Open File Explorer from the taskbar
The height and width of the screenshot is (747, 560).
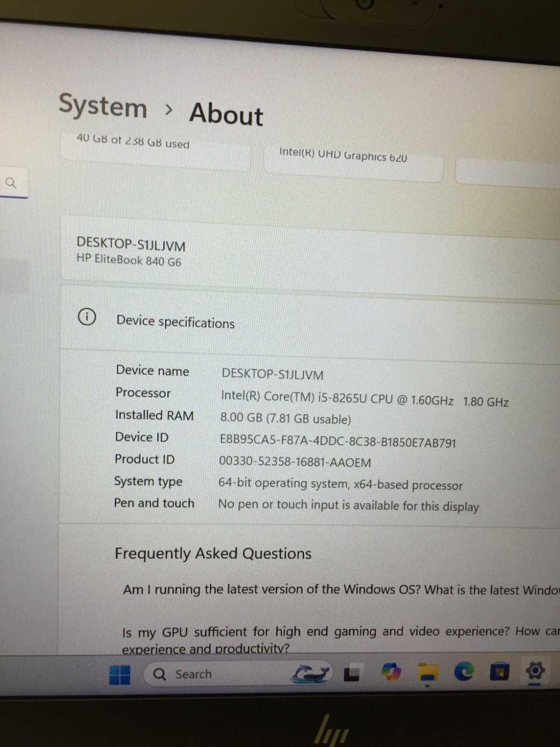coord(427,672)
